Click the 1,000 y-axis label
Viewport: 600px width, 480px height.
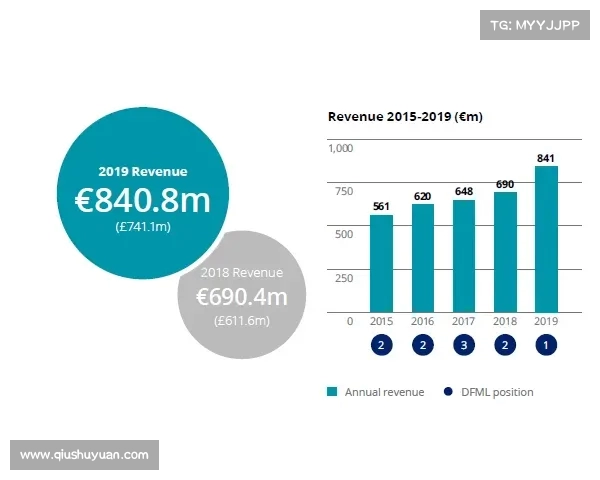[341, 149]
